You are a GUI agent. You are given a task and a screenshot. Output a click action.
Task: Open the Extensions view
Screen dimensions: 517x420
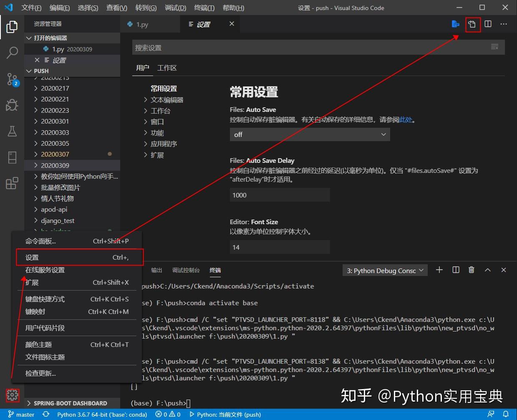point(12,183)
